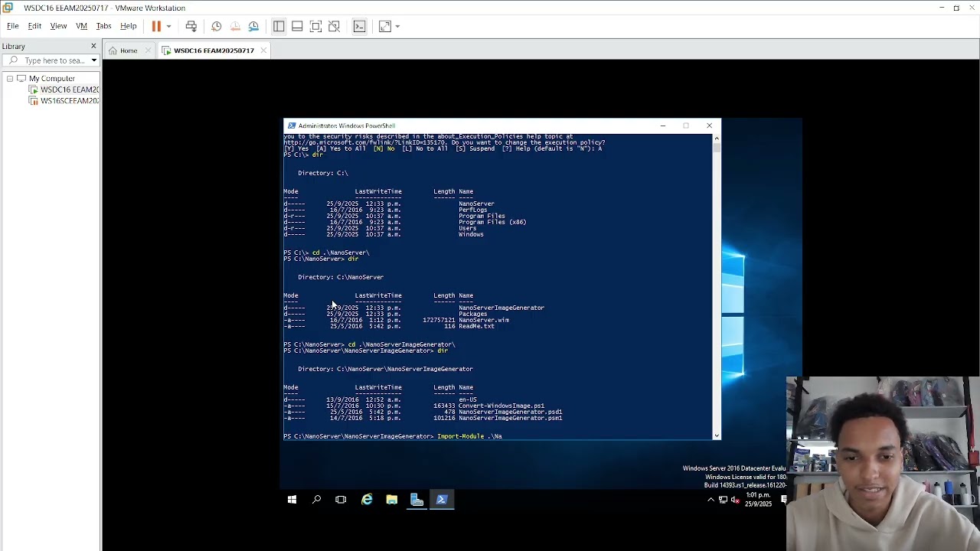This screenshot has width=980, height=551.
Task: Collapse the My Computer tree node
Action: click(10, 79)
